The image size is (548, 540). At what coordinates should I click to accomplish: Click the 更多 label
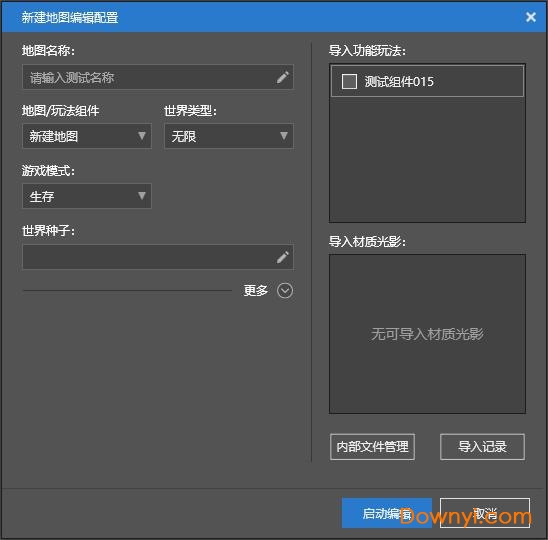(255, 290)
